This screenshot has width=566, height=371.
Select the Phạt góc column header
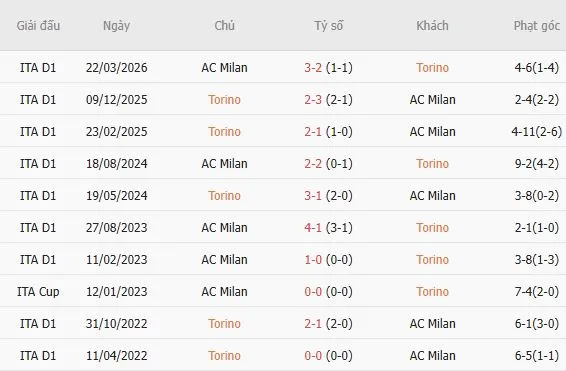536,26
